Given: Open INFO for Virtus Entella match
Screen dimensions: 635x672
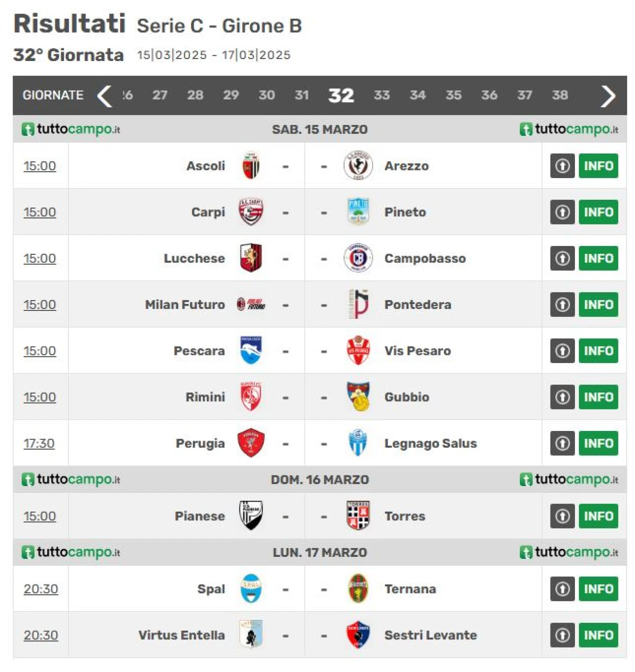Looking at the screenshot, I should coord(598,635).
